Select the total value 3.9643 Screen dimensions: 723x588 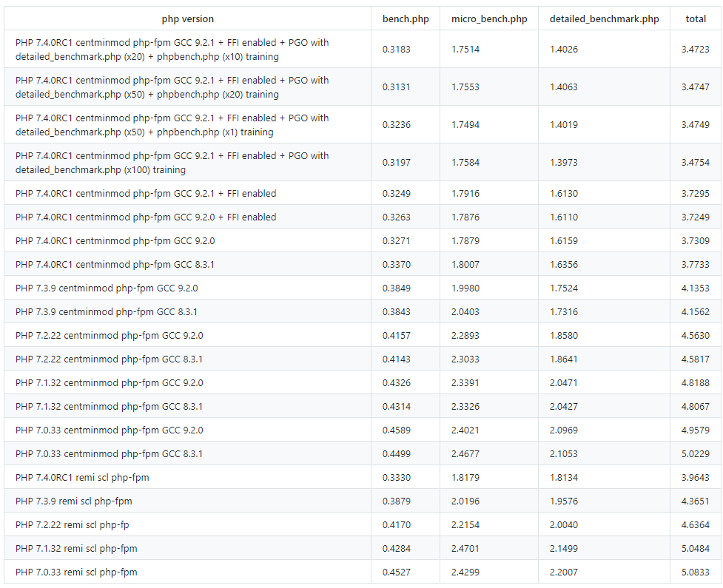pos(696,477)
